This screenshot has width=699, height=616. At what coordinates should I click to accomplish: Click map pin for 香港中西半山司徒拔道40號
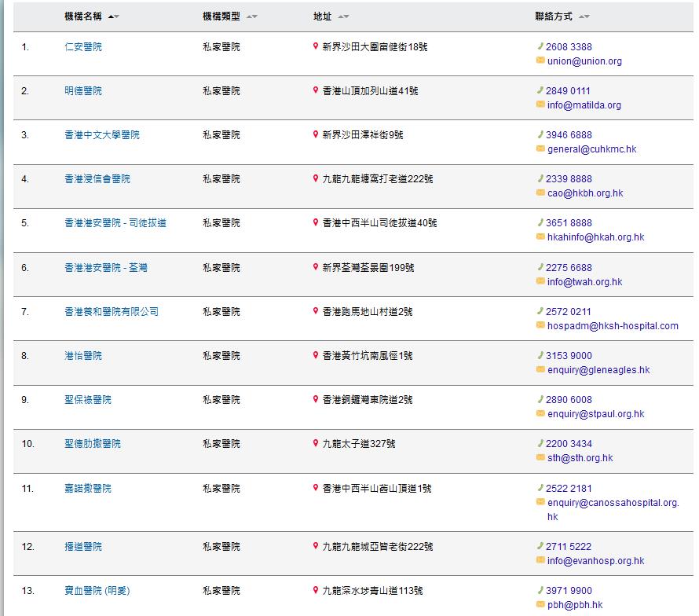pyautogui.click(x=316, y=222)
